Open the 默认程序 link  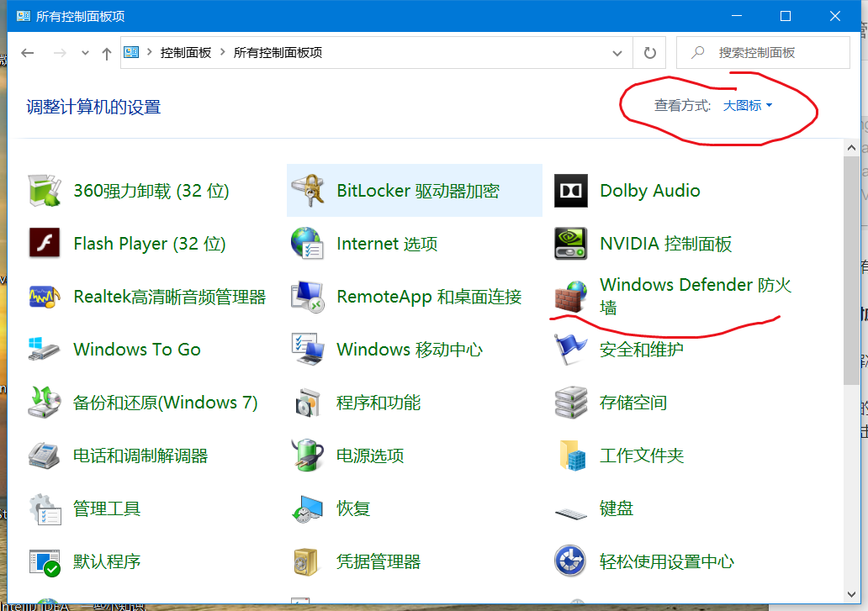pos(107,561)
